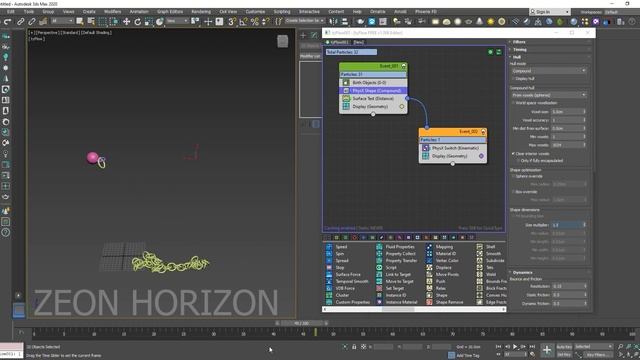The width and height of the screenshot is (640, 360).
Task: Select the Link to Target operator
Action: pos(394,275)
